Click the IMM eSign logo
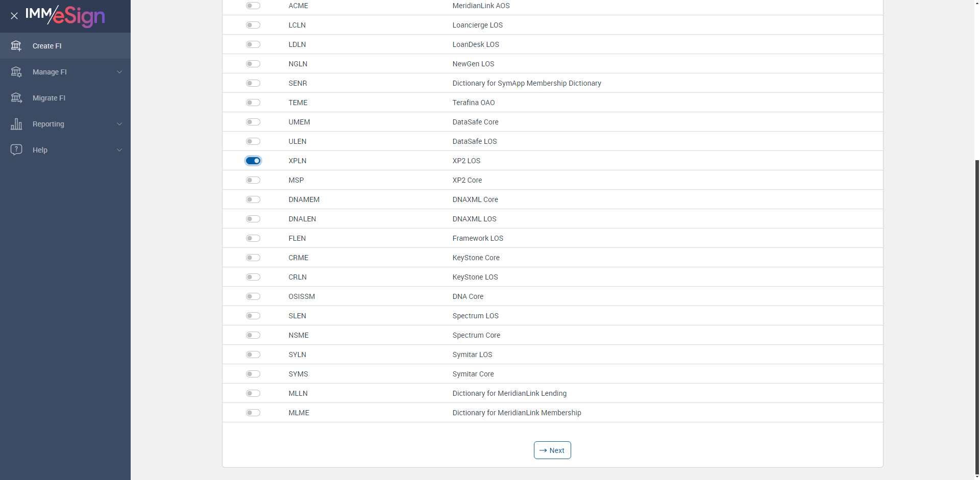980x480 pixels. click(x=65, y=16)
